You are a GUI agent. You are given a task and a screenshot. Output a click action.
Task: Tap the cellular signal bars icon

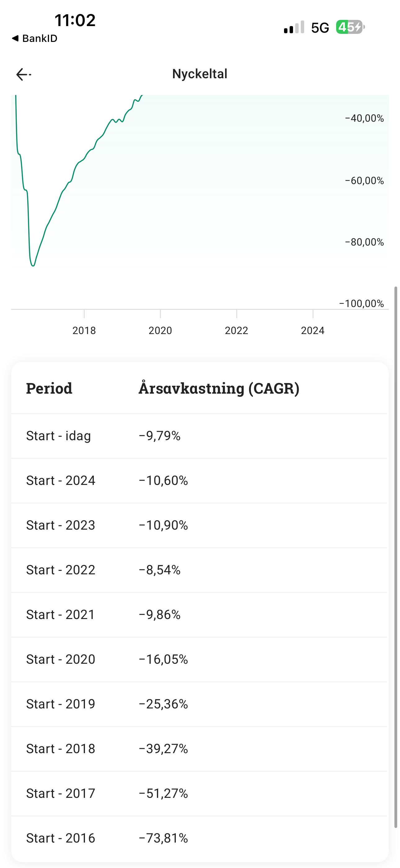point(294,28)
